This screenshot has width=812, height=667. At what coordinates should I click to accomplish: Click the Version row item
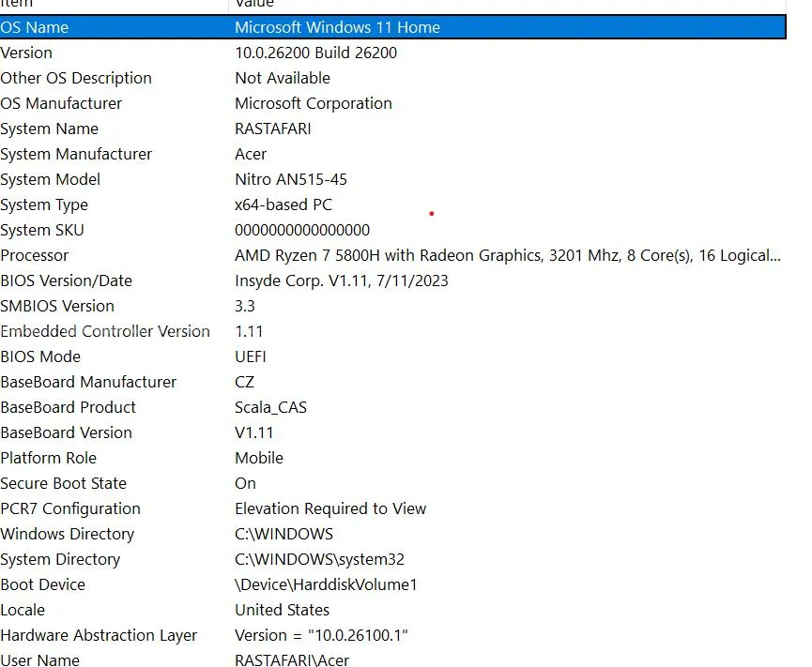click(26, 53)
